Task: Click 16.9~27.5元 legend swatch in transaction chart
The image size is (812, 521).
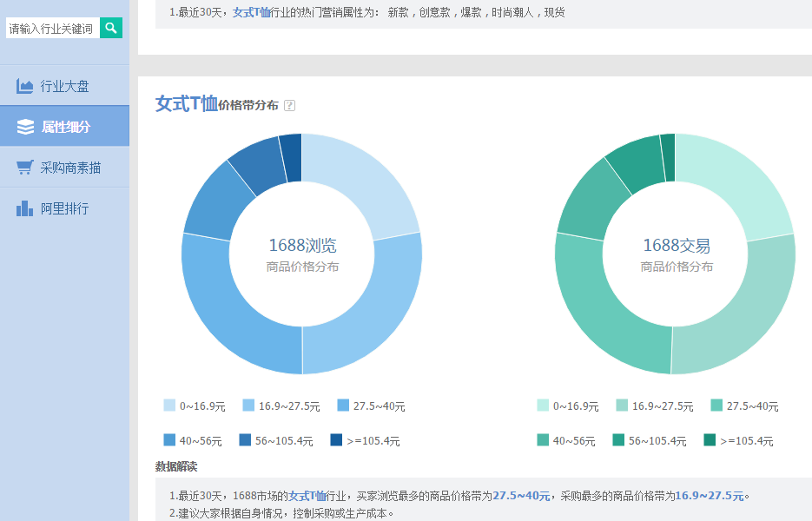Action: (621, 406)
